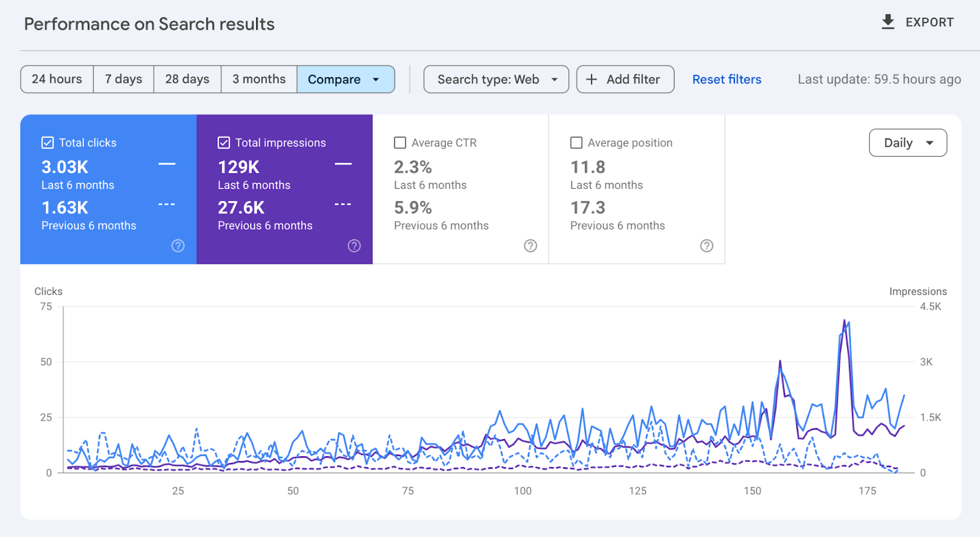This screenshot has width=980, height=537.
Task: Open the Compare date range dropdown
Action: coord(345,80)
